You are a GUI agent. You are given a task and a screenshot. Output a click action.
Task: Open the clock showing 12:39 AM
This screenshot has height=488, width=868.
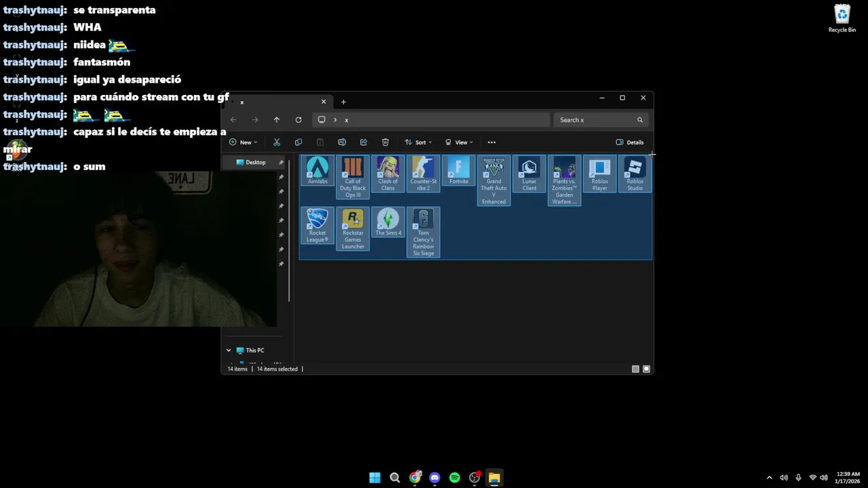[848, 478]
